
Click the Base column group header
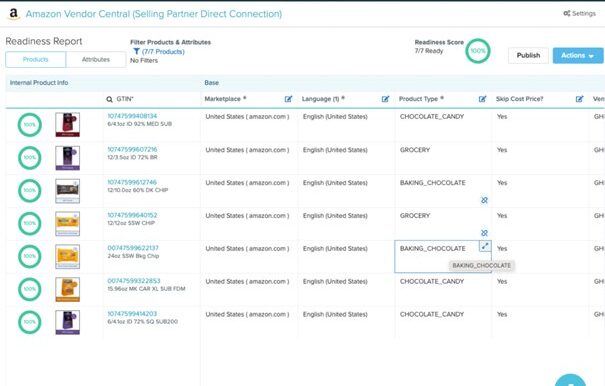(211, 83)
